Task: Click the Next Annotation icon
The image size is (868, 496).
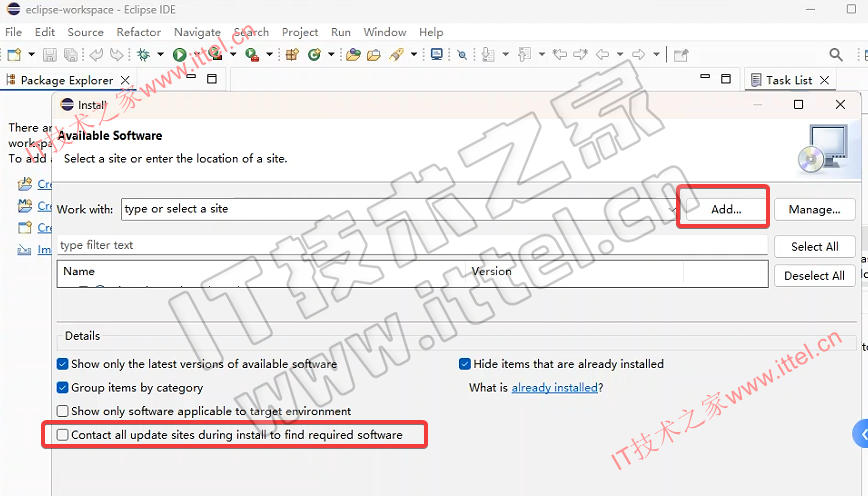Action: point(488,54)
